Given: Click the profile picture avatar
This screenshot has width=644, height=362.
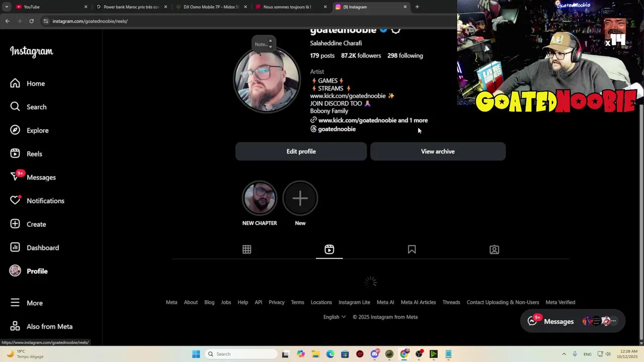Looking at the screenshot, I should [267, 80].
